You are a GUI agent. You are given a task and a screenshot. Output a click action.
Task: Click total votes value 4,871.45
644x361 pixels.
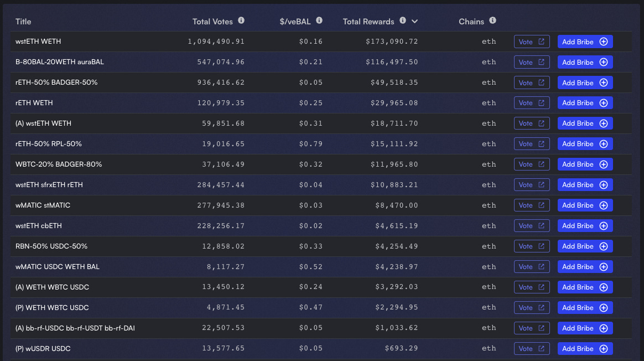[x=226, y=307]
